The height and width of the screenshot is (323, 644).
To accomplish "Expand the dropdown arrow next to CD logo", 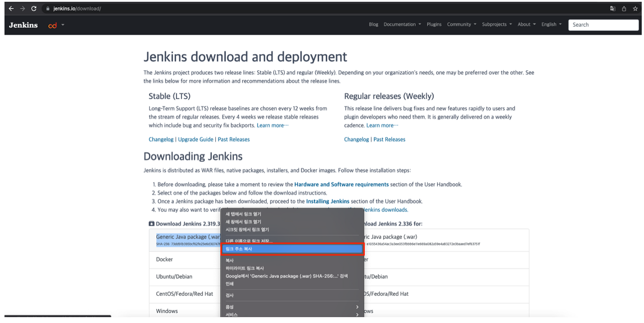I will click(63, 25).
